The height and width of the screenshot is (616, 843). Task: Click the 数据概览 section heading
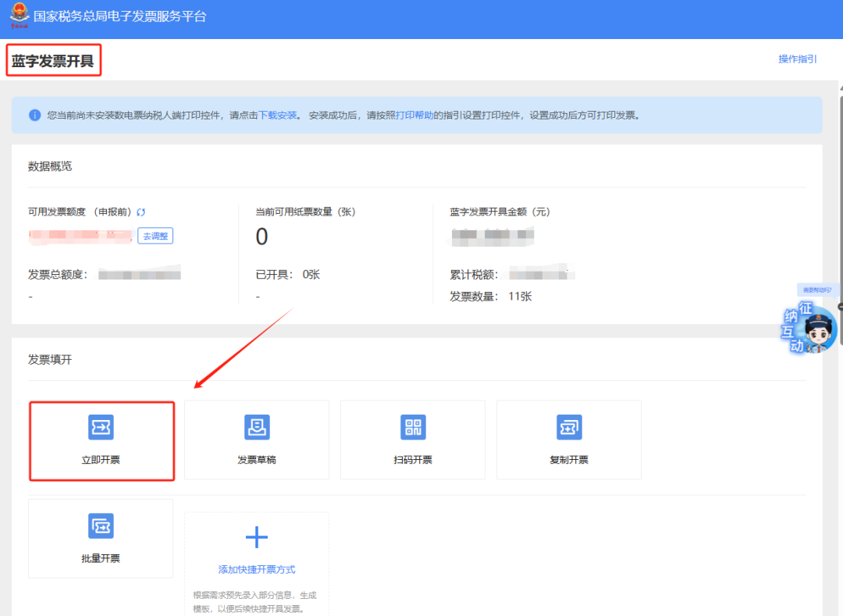pos(50,166)
